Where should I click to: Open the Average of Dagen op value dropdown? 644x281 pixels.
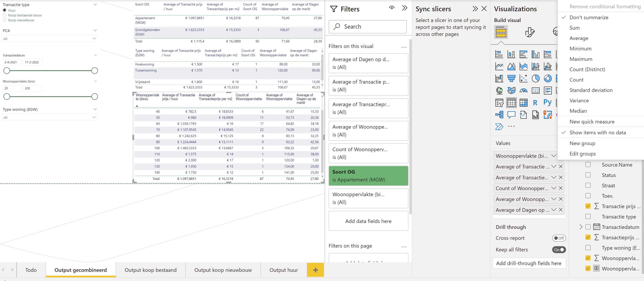click(554, 210)
